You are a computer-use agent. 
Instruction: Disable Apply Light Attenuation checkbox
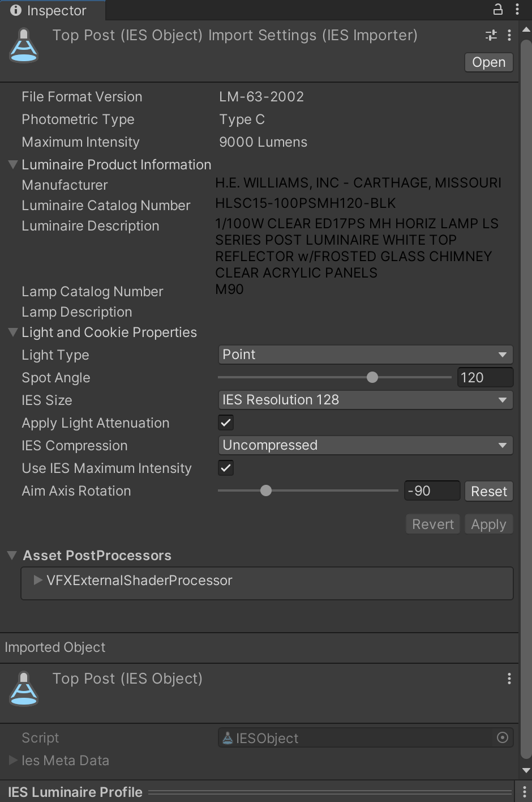[226, 423]
